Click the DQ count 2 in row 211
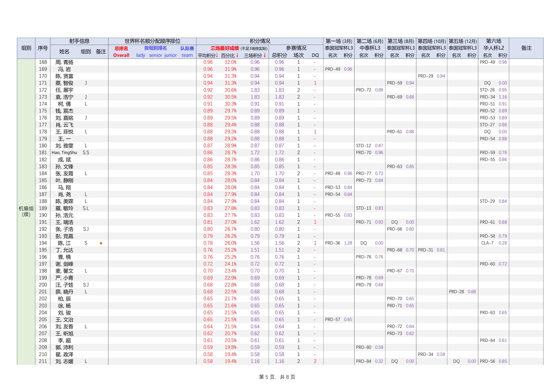555x392 pixels. (315, 361)
